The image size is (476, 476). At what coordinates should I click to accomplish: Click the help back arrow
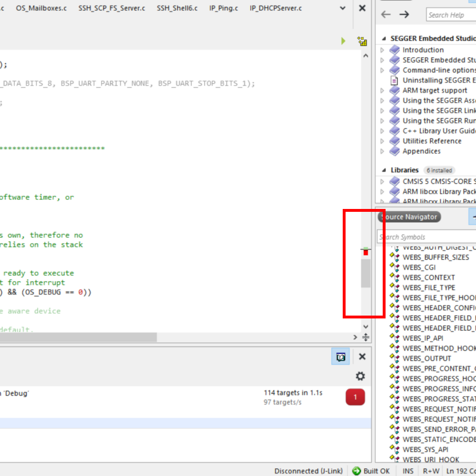(386, 15)
